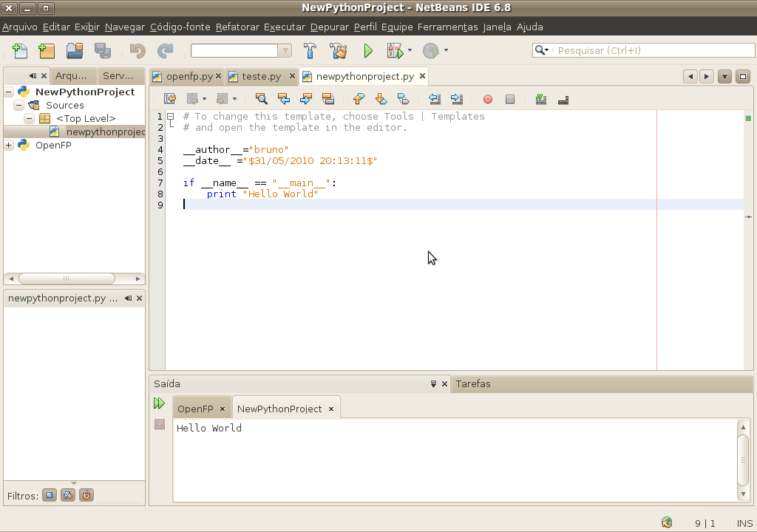Switch to the Tarefas panel

(473, 384)
